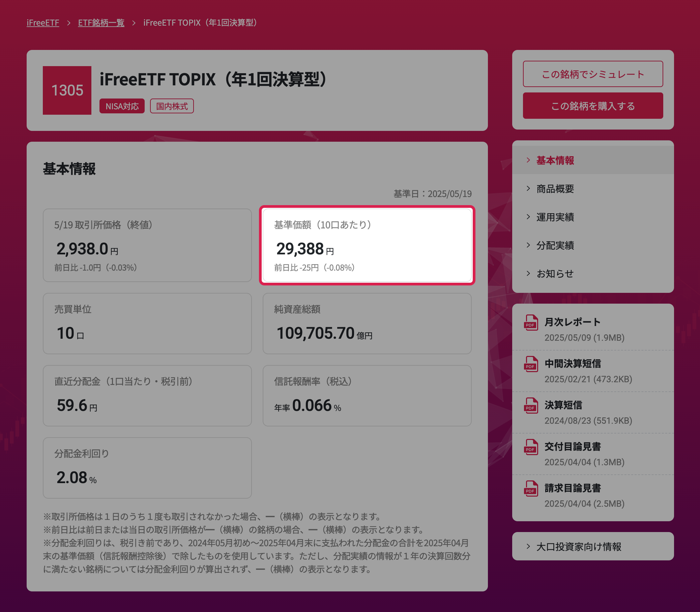The image size is (700, 612).
Task: Open 大口投資家向け情報 link
Action: pyautogui.click(x=593, y=547)
